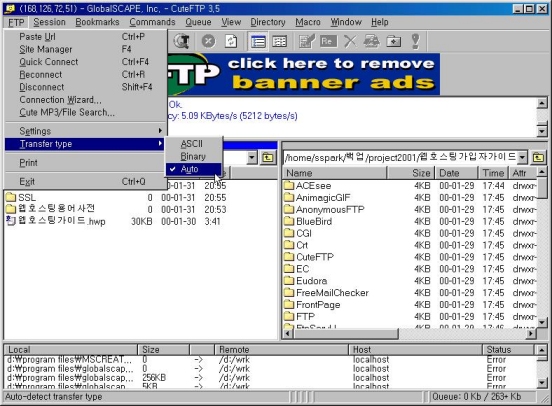Switch to the details view toolbar icon
552x406 pixels.
[x=280, y=42]
